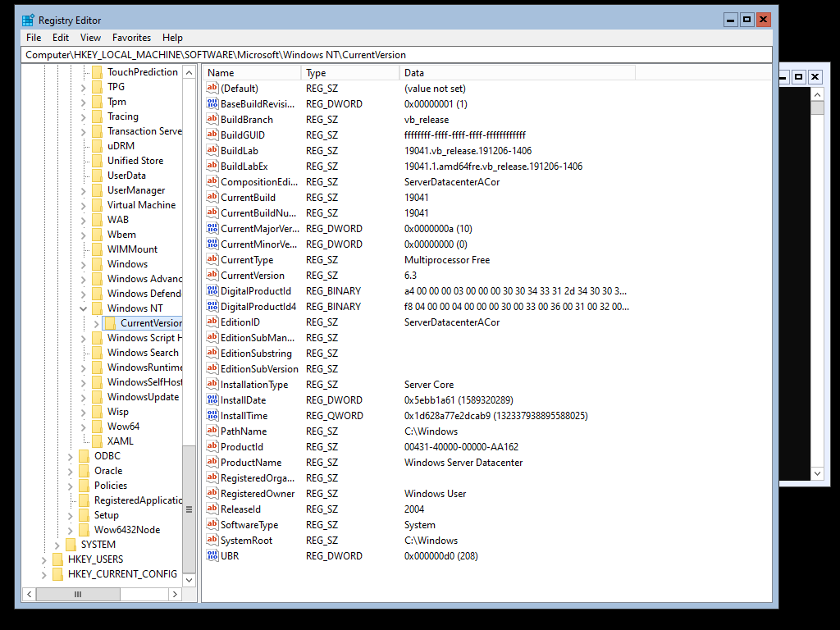Image resolution: width=840 pixels, height=630 pixels.
Task: Select the UserManager key
Action: click(x=136, y=190)
